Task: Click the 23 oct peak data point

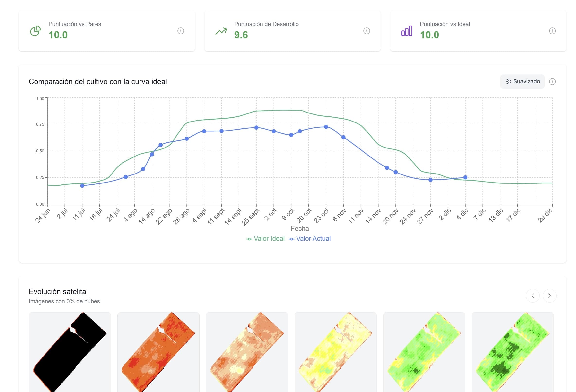Action: [326, 127]
